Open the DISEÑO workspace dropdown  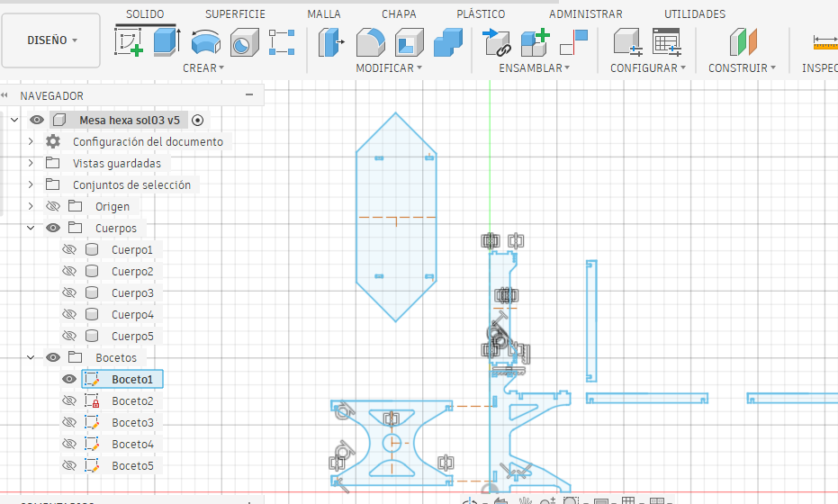[x=50, y=40]
